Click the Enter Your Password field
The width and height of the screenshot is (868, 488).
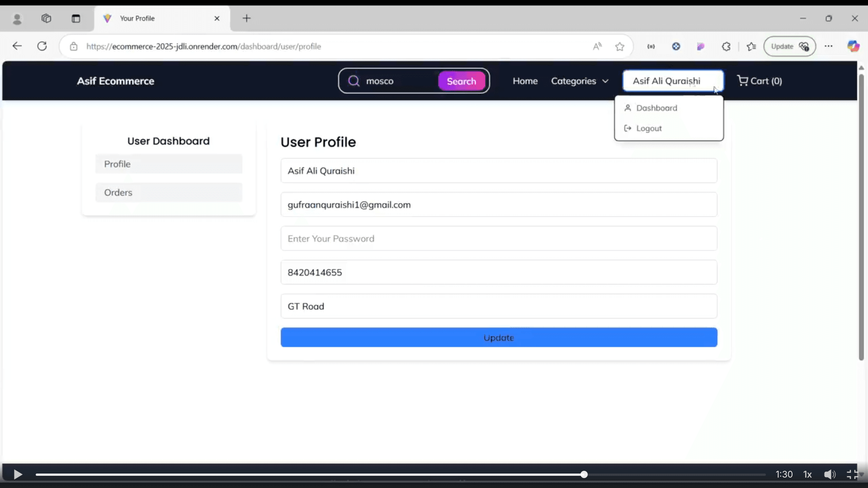[x=499, y=239]
